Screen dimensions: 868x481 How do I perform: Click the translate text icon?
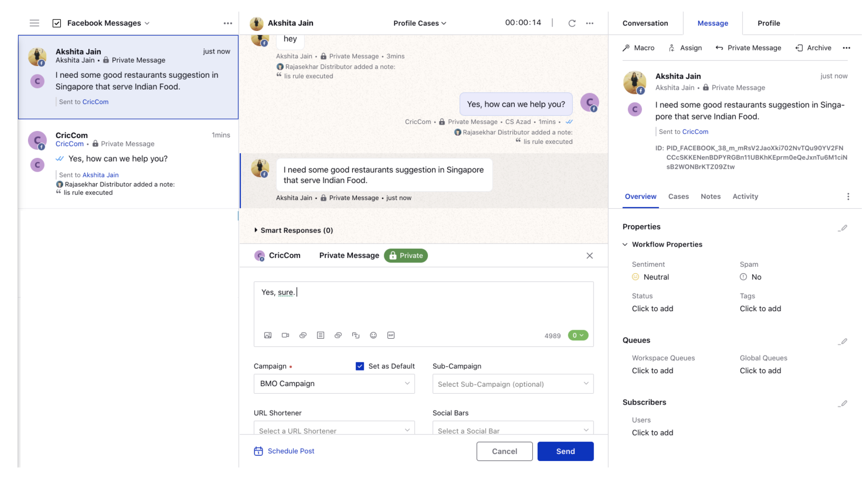[356, 335]
